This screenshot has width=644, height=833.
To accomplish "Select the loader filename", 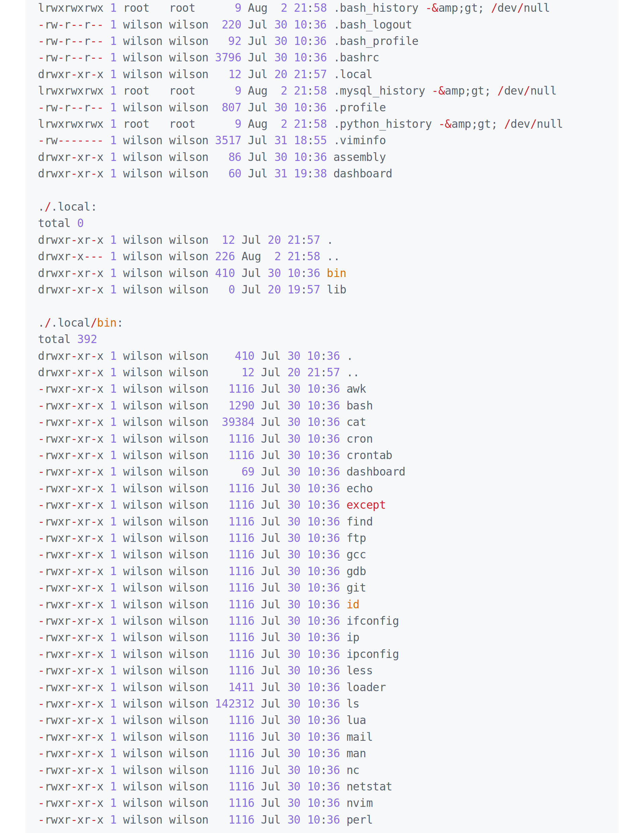I will 366,687.
